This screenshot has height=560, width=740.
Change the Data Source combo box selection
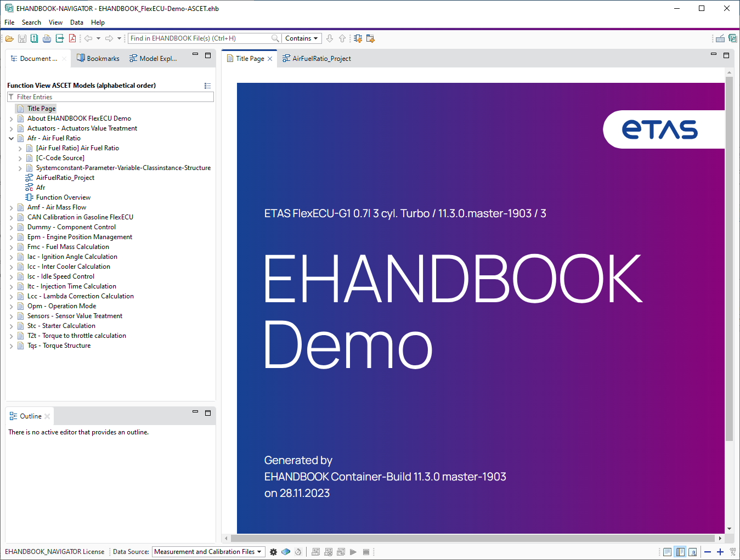click(x=208, y=551)
